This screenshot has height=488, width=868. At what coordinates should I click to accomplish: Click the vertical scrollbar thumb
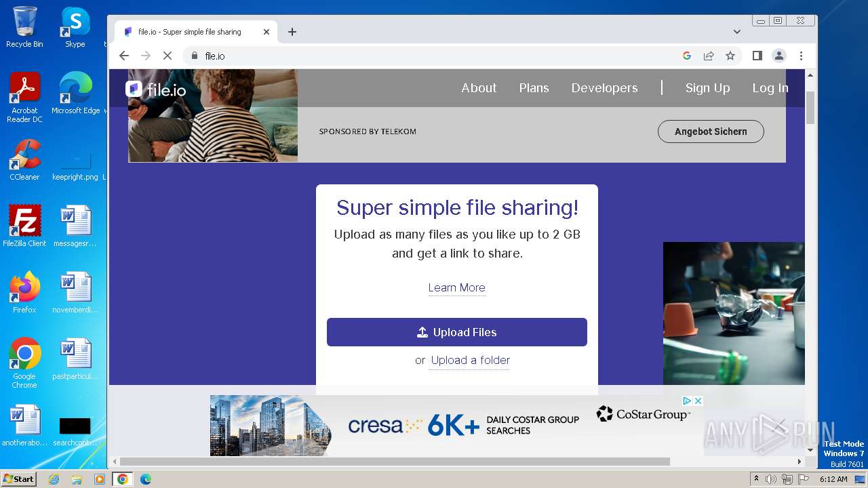tap(810, 107)
